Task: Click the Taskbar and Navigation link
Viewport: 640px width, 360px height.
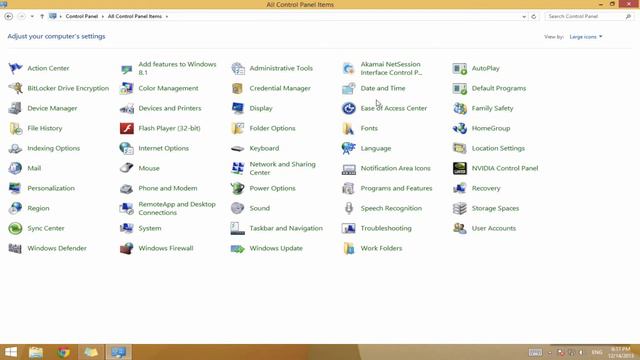Action: click(286, 228)
